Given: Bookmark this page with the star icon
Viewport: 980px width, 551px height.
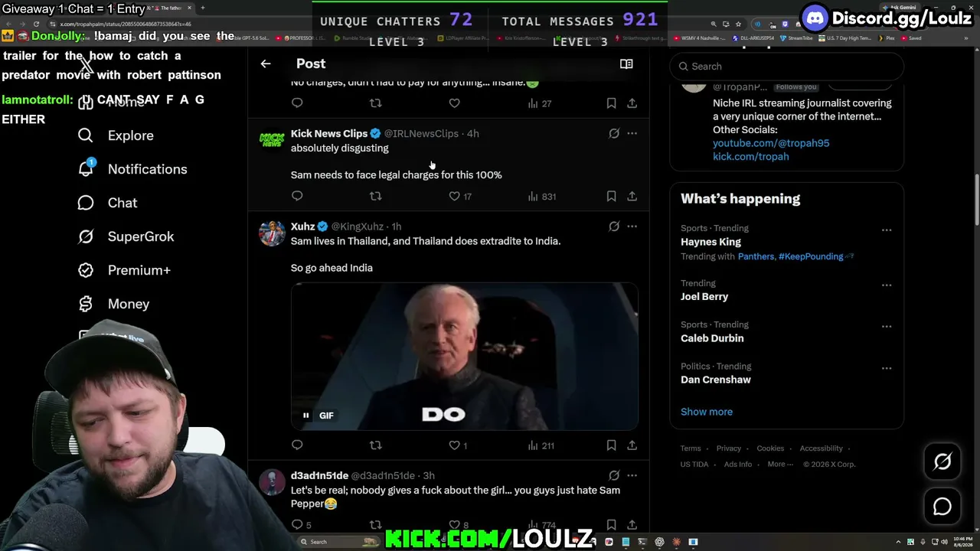Looking at the screenshot, I should 738,24.
